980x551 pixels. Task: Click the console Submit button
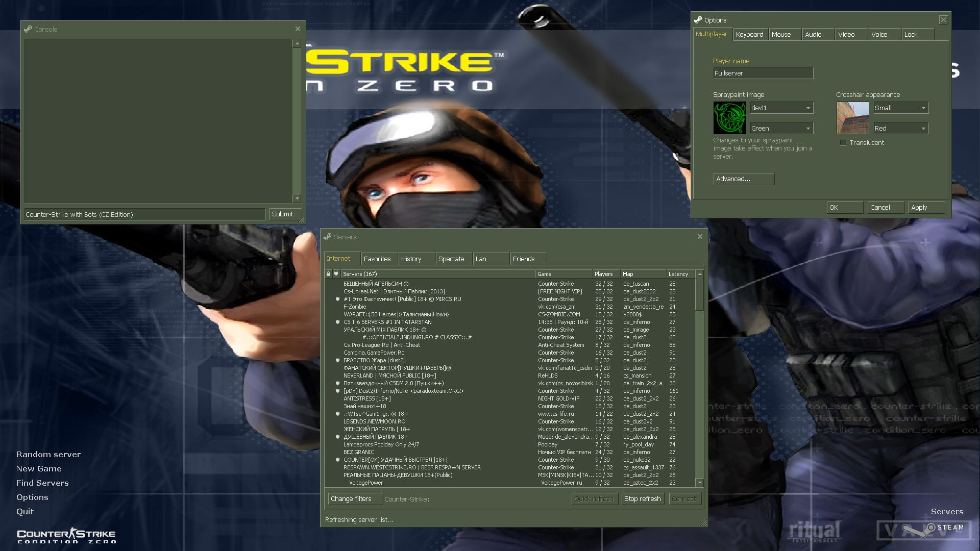285,214
